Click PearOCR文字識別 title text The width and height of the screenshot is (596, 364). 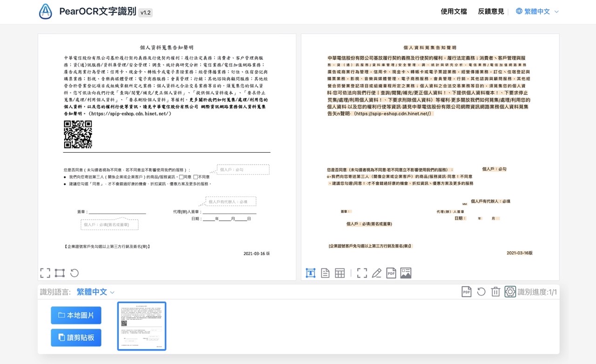tap(97, 12)
